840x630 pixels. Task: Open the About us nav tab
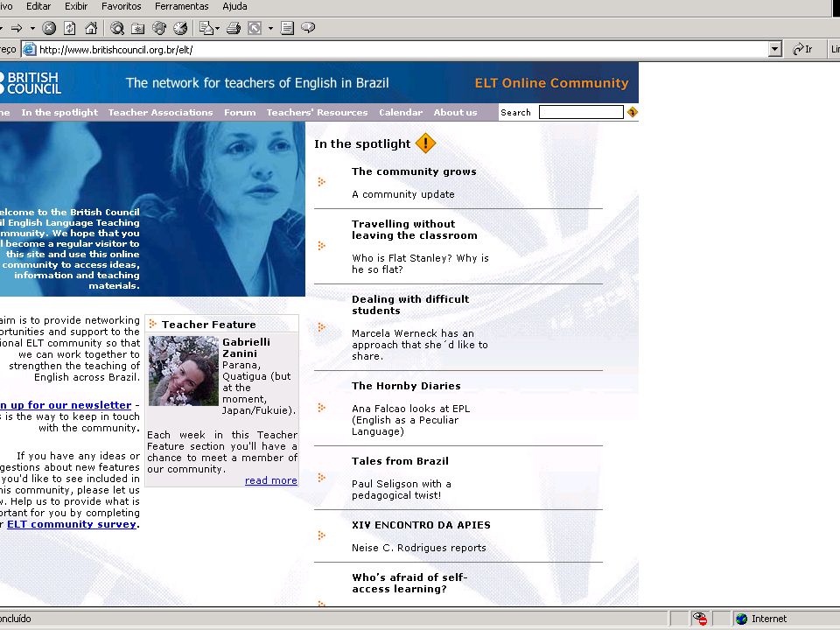(x=455, y=113)
